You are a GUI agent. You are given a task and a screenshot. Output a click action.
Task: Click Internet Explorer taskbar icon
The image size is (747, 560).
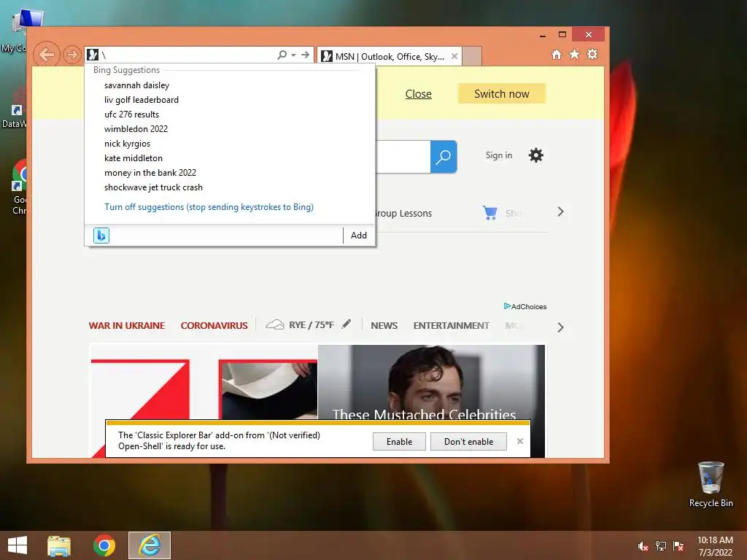pyautogui.click(x=150, y=545)
